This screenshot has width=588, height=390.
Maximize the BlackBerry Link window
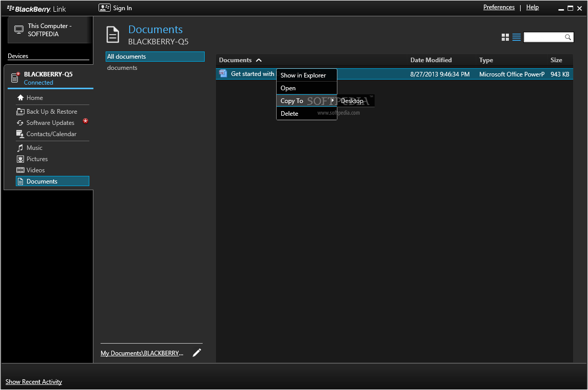pos(570,8)
